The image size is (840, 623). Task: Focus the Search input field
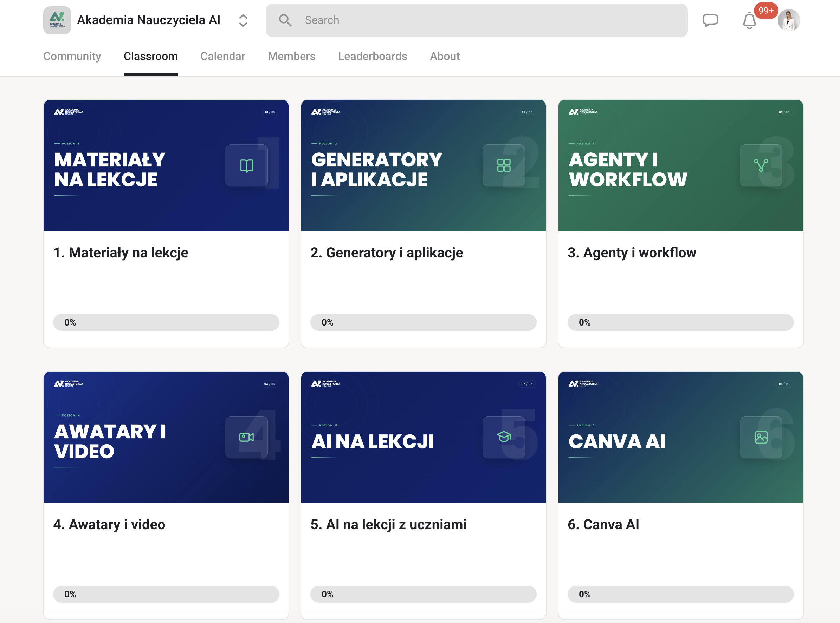pyautogui.click(x=476, y=20)
